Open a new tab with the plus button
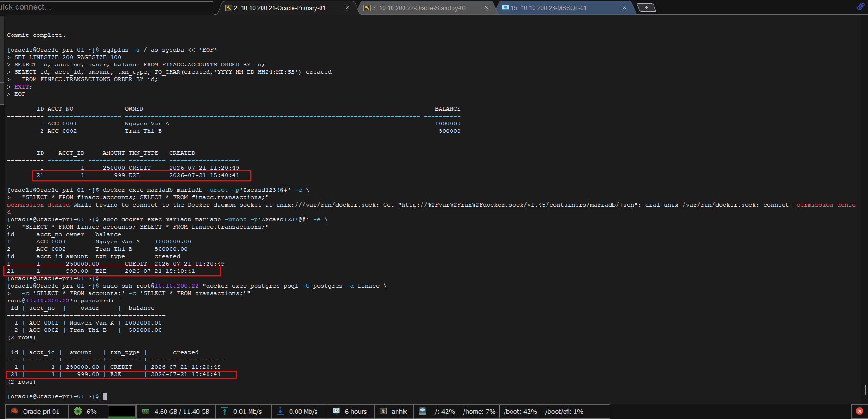Screen dimensions: 868x419 point(646,7)
